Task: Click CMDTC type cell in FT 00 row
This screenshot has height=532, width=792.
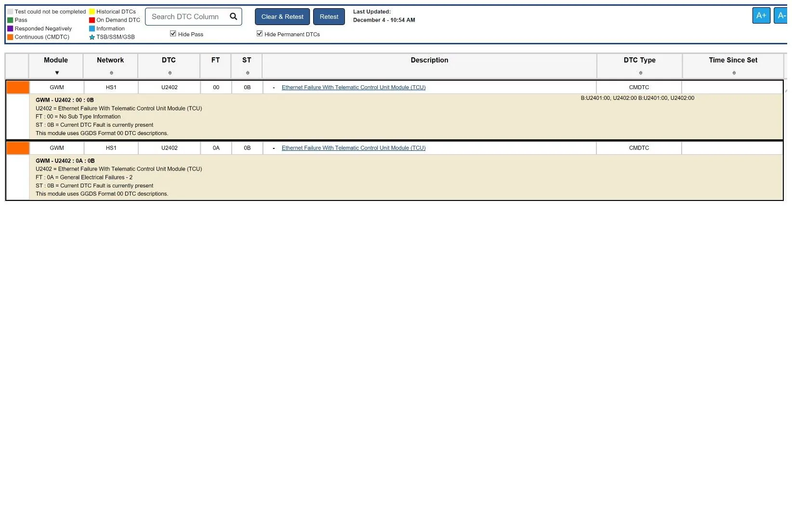Action: click(x=639, y=87)
